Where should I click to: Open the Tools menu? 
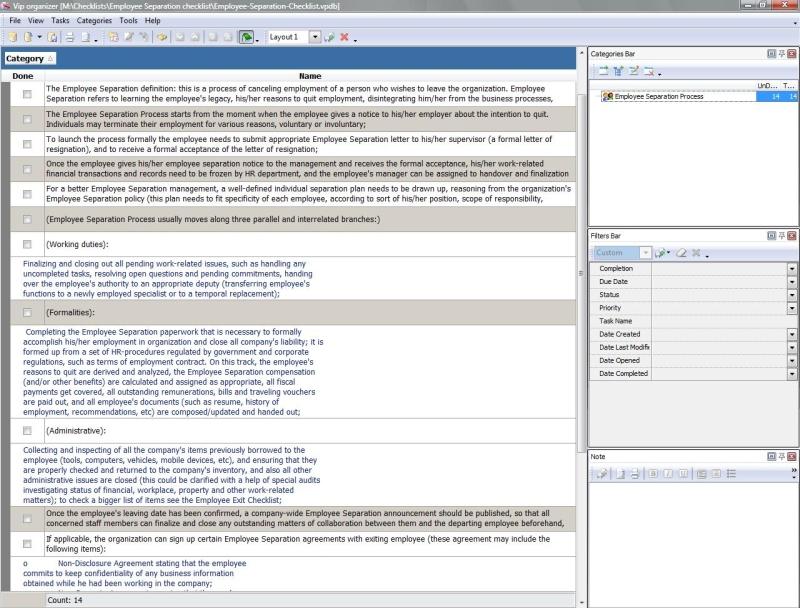pyautogui.click(x=128, y=20)
